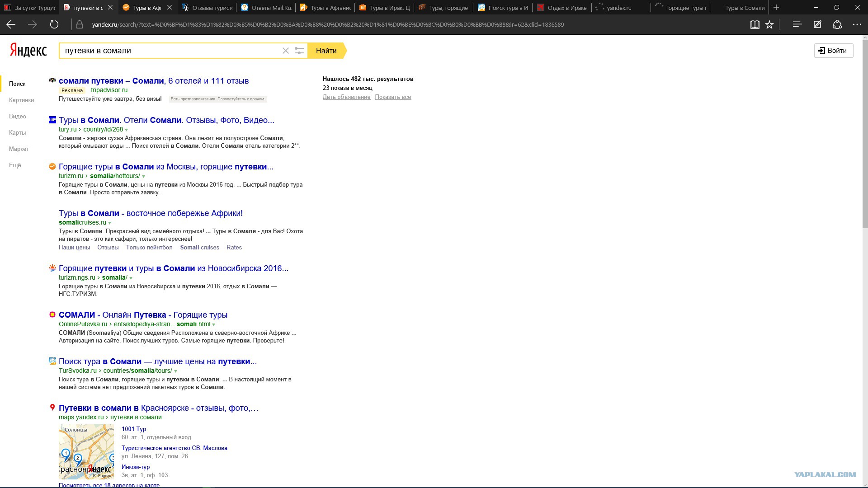
Task: Open the 'Только пейнтбол' sitelink
Action: [149, 248]
